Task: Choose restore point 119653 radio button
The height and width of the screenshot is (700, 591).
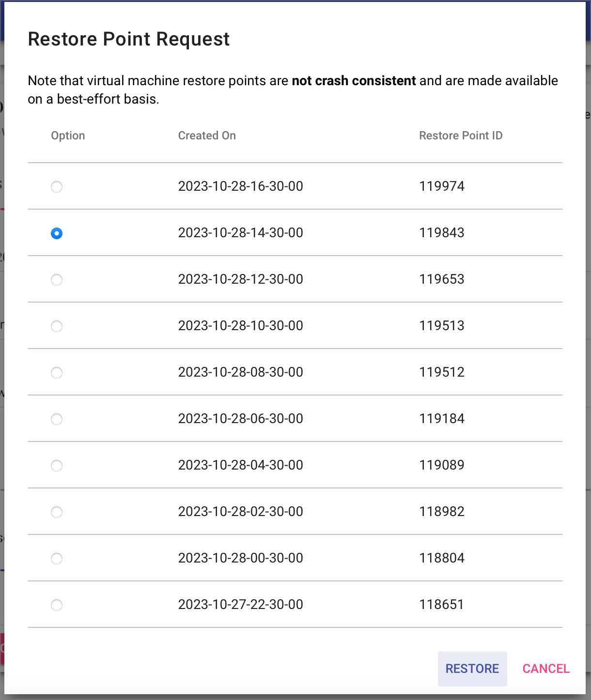Action: pos(57,279)
